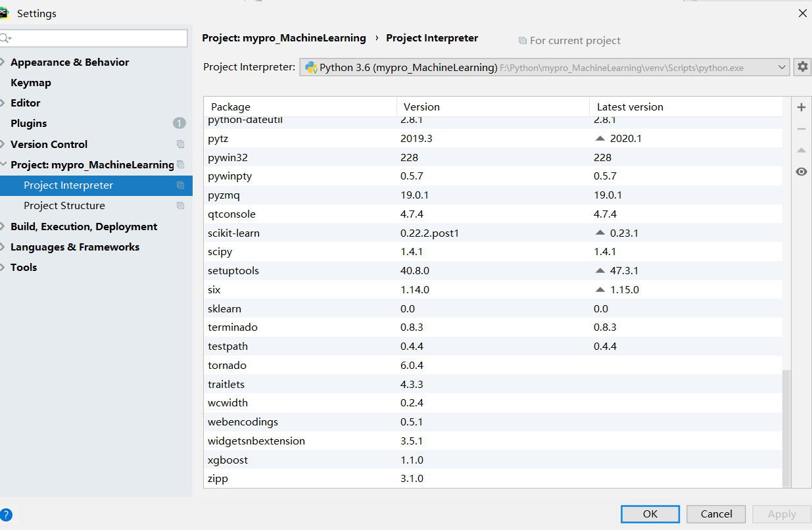Select the wcwidth package row
The width and height of the screenshot is (812, 530).
[493, 403]
